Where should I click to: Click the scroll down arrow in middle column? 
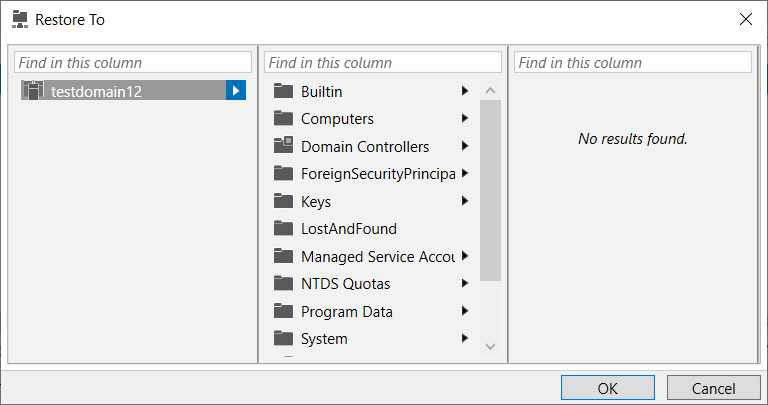point(490,347)
